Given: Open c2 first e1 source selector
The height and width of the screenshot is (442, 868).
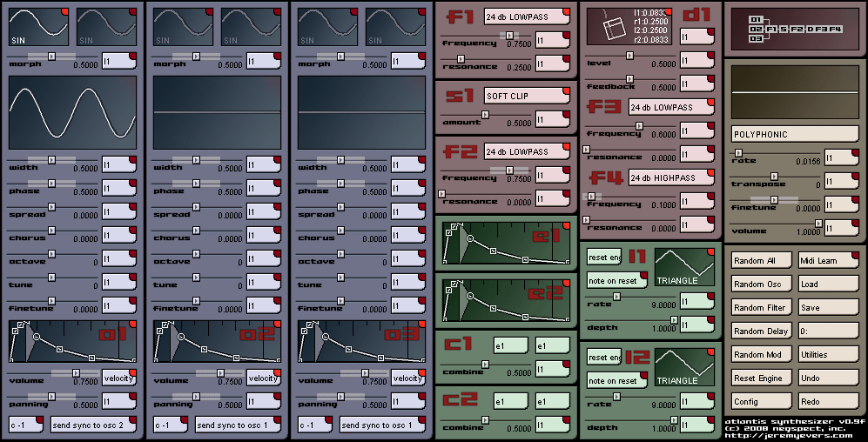Looking at the screenshot, I should pyautogui.click(x=510, y=402).
